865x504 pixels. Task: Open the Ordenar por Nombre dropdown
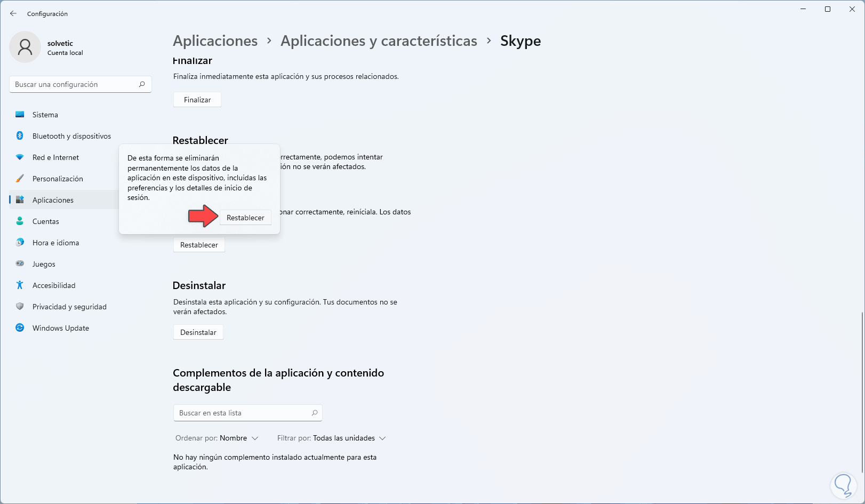point(217,438)
